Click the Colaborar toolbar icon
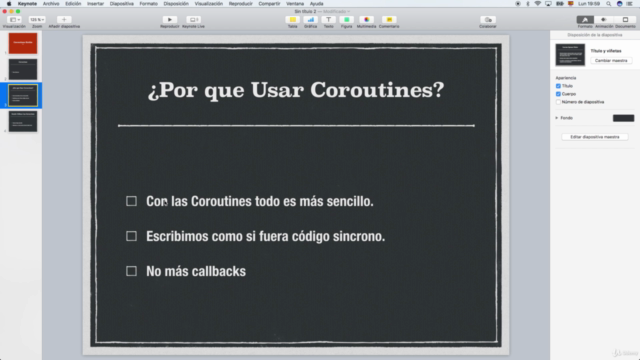 point(488,20)
